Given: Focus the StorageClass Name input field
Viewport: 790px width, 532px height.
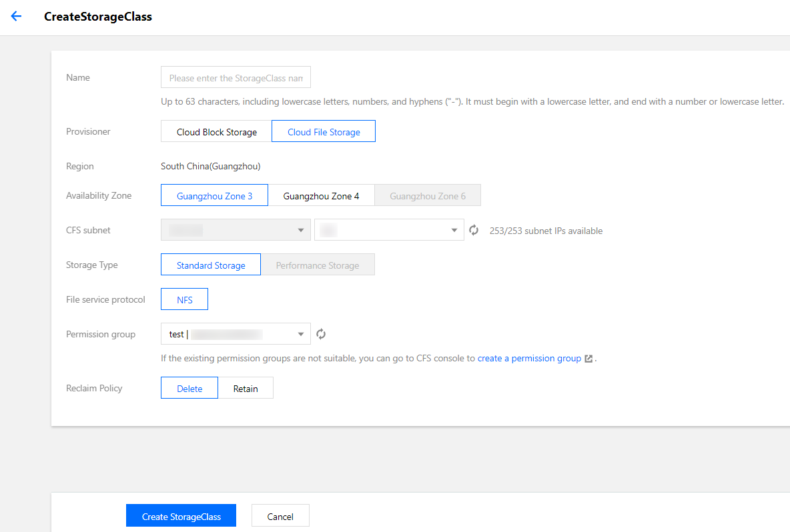Looking at the screenshot, I should coord(236,78).
